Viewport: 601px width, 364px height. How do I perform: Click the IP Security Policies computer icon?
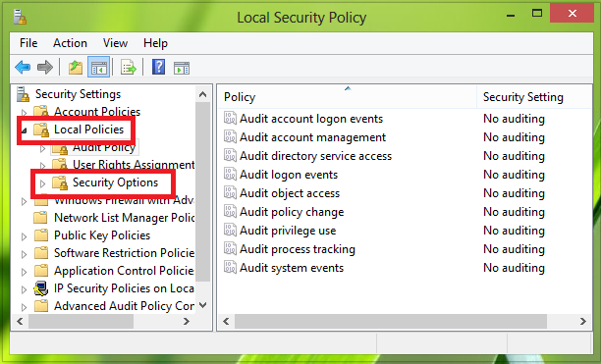(41, 288)
